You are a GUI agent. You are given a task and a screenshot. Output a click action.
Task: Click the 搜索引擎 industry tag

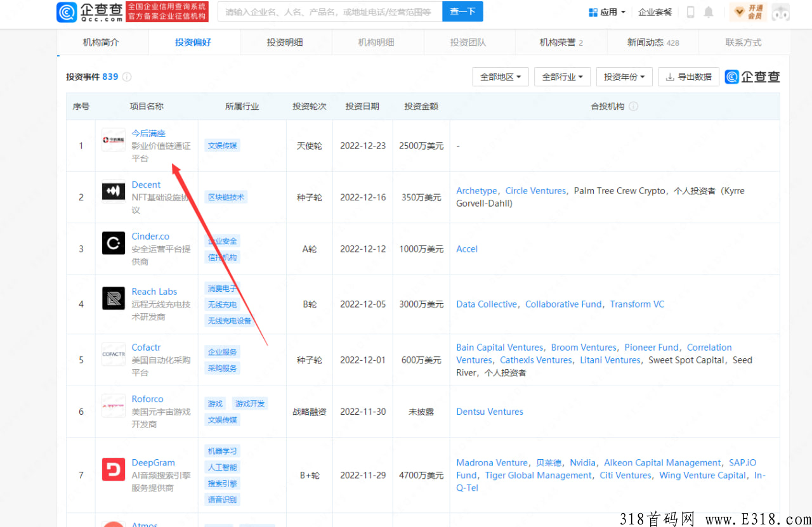click(x=223, y=484)
